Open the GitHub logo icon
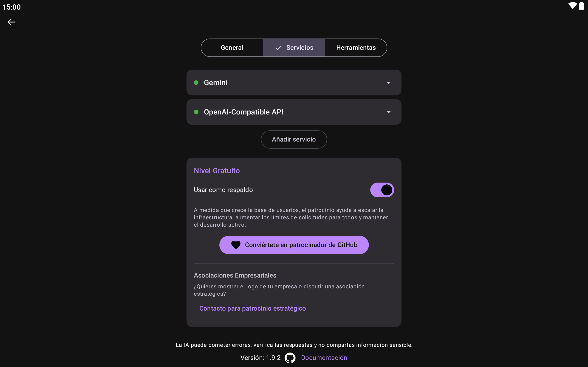588x367 pixels. [290, 358]
